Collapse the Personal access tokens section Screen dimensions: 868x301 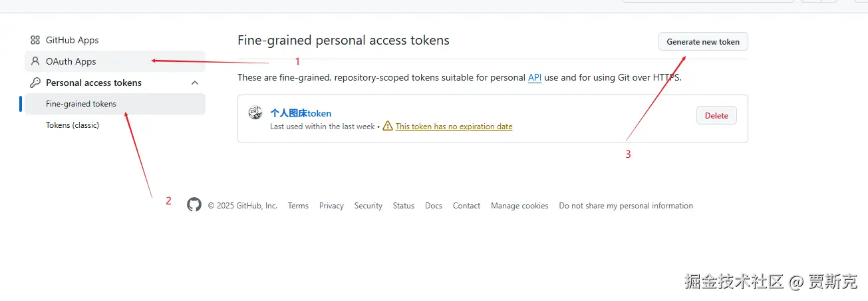point(195,83)
